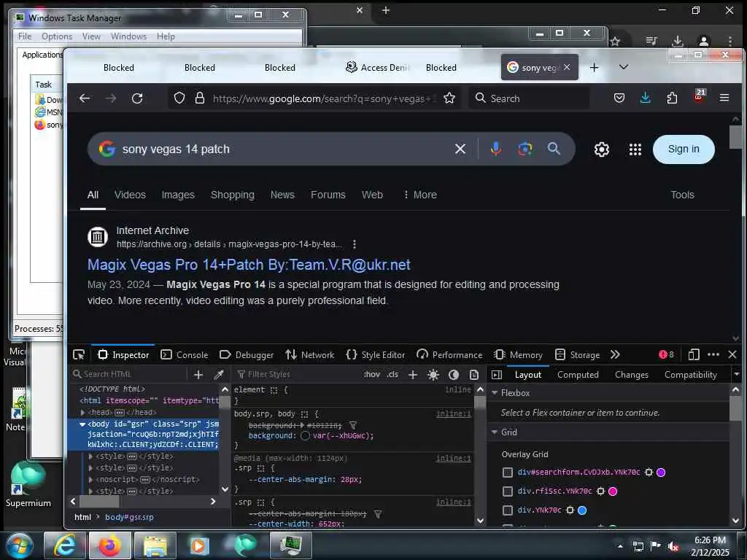Click the Save to Pocket icon
Image resolution: width=747 pixels, height=560 pixels.
point(619,98)
